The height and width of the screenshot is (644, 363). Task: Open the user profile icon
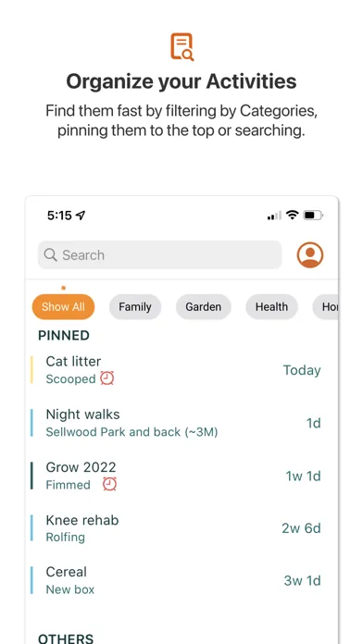click(x=310, y=254)
